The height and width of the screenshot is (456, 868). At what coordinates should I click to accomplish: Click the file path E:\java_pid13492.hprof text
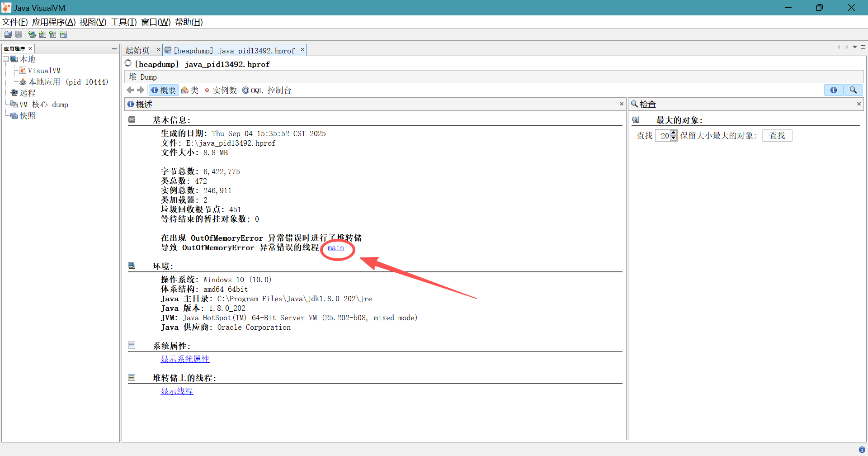231,143
